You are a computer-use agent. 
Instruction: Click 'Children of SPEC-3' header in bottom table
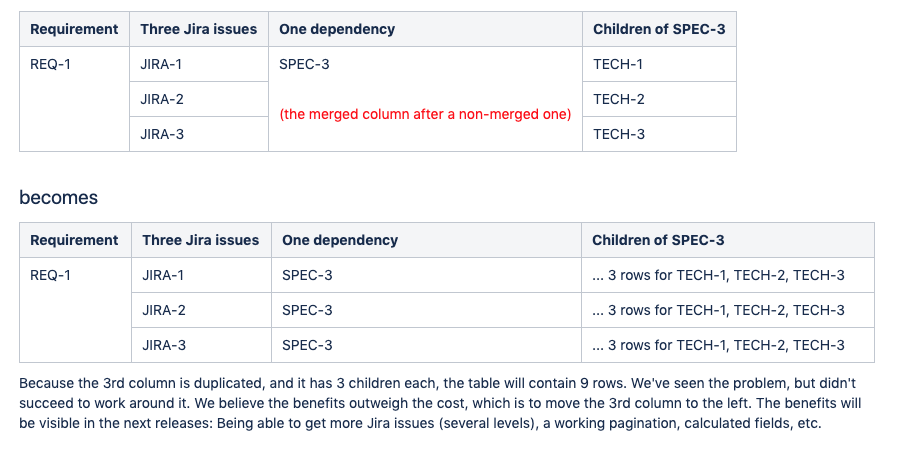[x=658, y=240]
